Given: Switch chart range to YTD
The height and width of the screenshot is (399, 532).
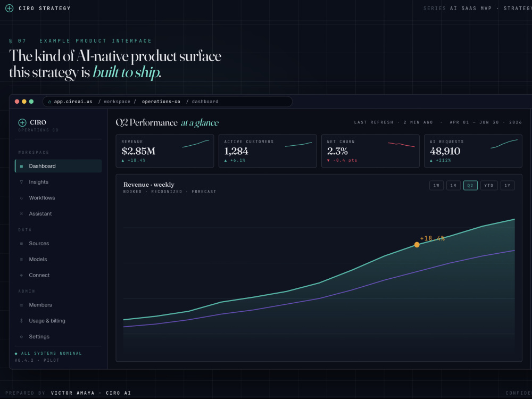Looking at the screenshot, I should tap(489, 186).
